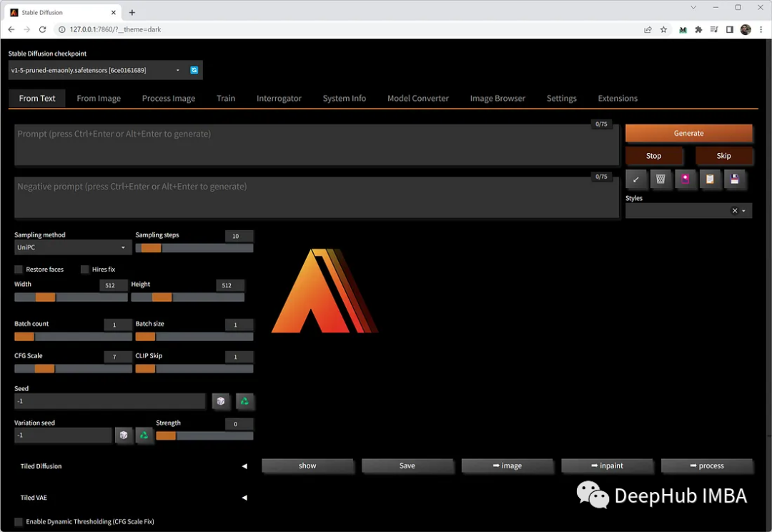Open the Settings tab

coord(561,99)
